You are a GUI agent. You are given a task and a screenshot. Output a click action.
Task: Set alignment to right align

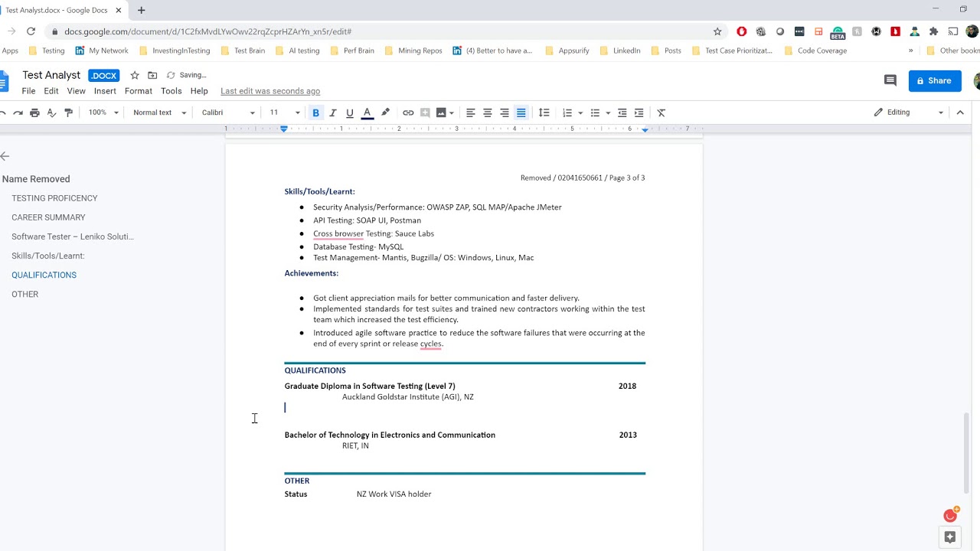pyautogui.click(x=505, y=112)
